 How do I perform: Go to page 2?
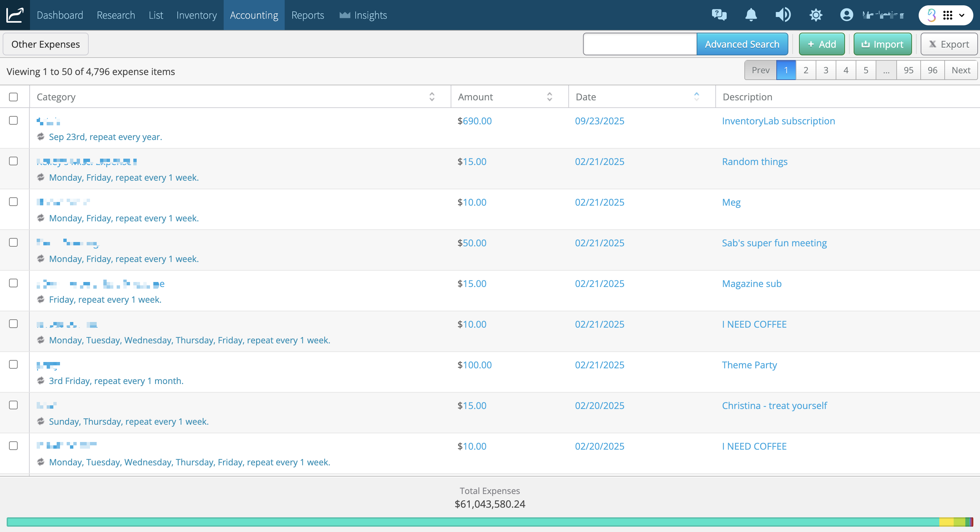coord(805,70)
